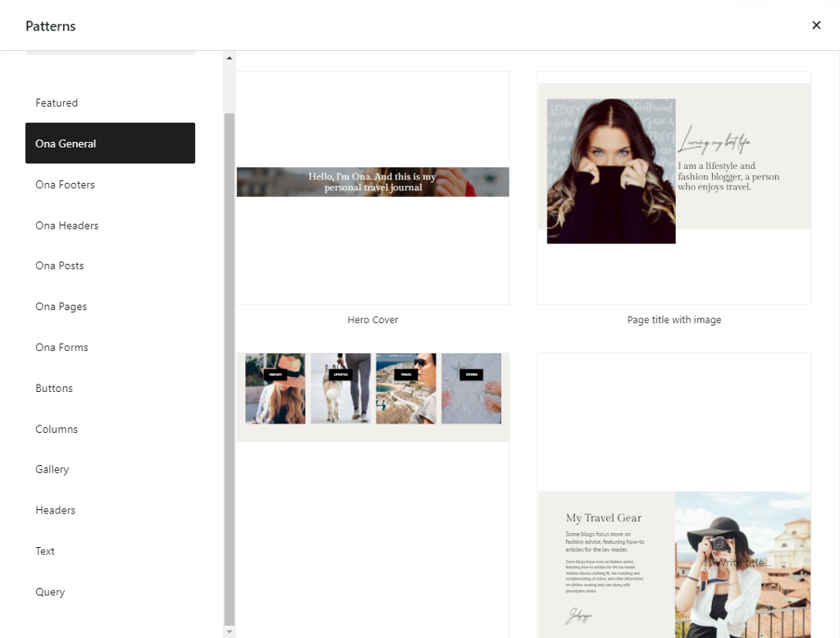
Task: Close the Patterns dialog
Action: tap(816, 25)
